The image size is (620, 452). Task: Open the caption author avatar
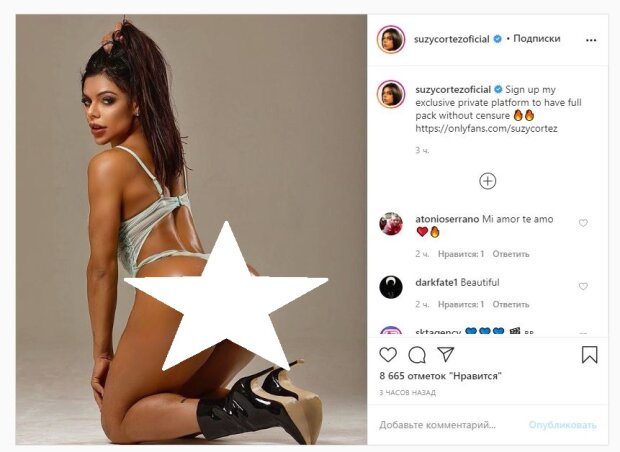click(391, 94)
